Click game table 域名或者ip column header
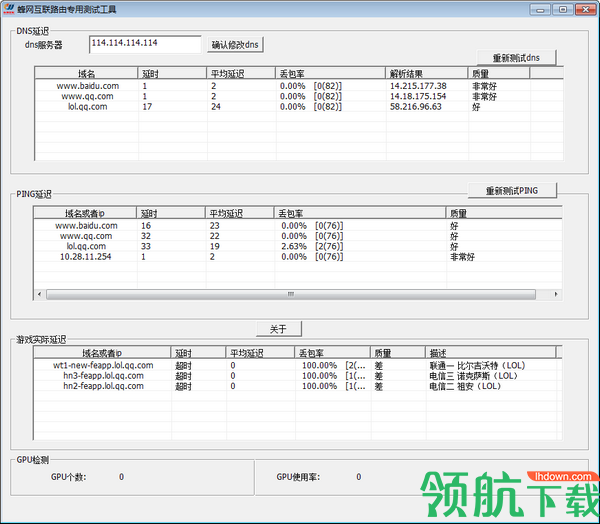600x524 pixels. point(102,353)
